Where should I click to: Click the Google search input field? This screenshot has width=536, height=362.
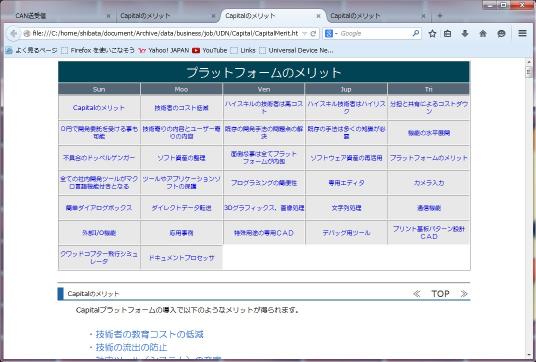point(375,33)
